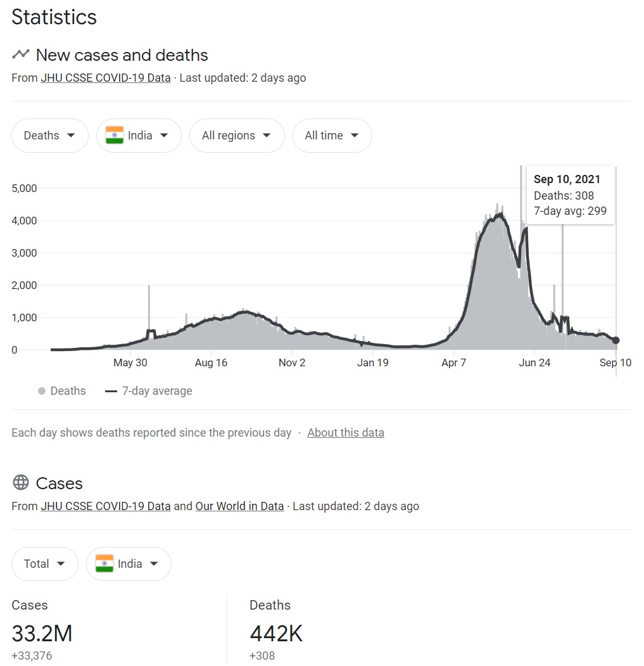Click the trend line icon beside "New cases and deaths"
Screen dimensions: 644x666
click(x=20, y=55)
